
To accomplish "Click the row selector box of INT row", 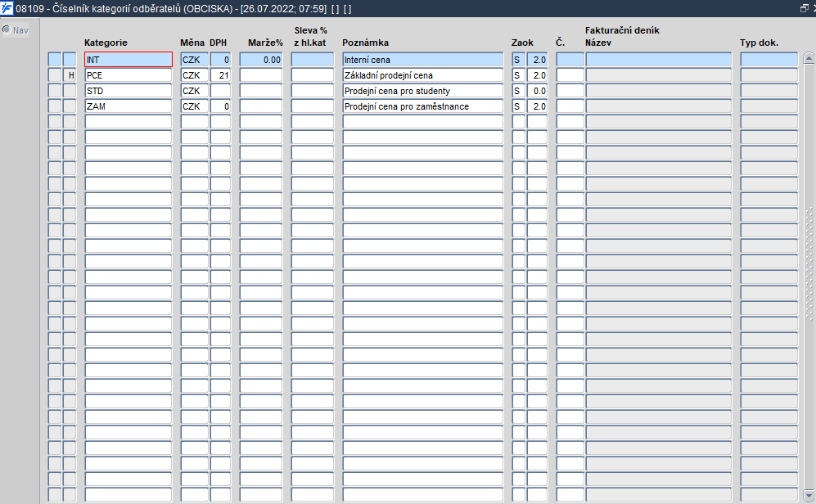I will (55, 60).
